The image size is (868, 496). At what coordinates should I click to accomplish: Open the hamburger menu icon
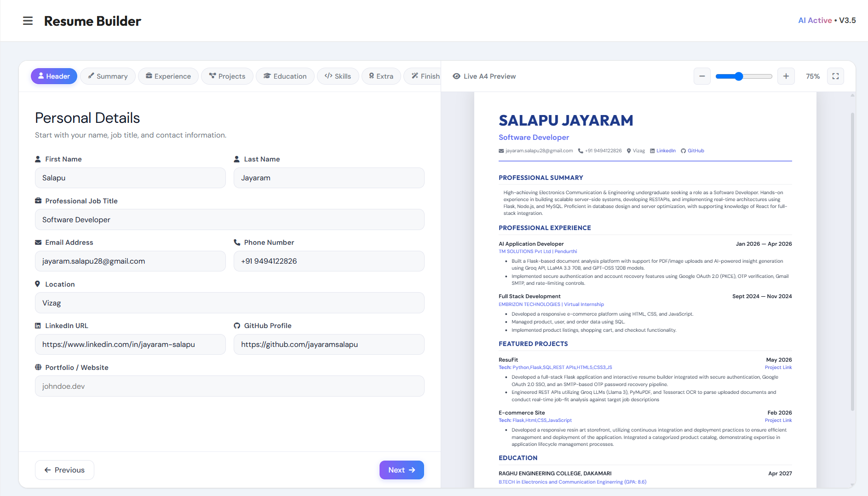(28, 21)
